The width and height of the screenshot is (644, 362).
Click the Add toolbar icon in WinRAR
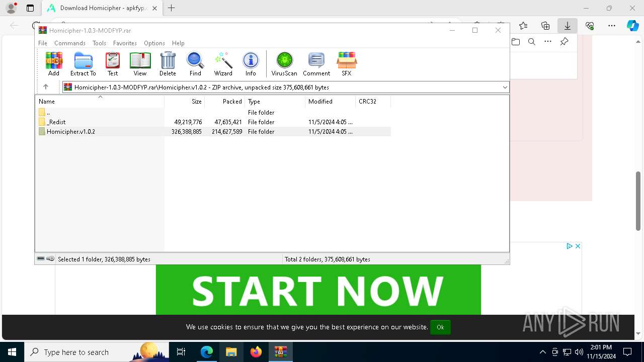click(x=54, y=64)
